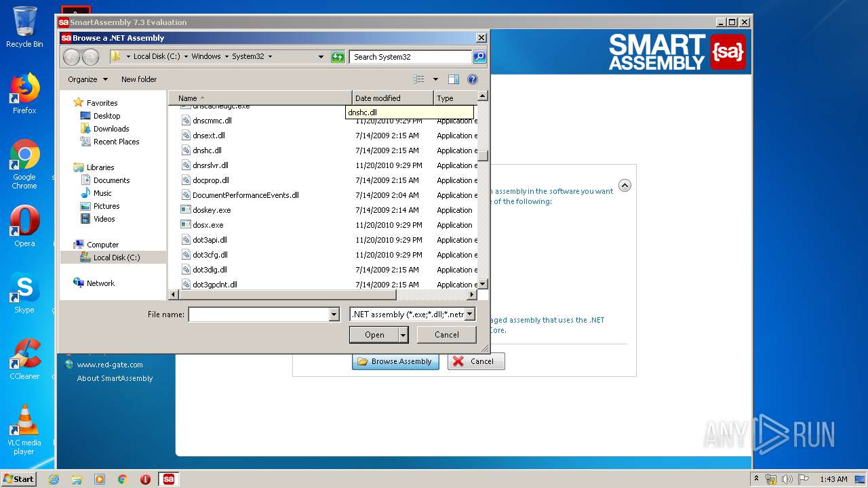
Task: Open Opera desktop shortcut
Action: tap(24, 226)
